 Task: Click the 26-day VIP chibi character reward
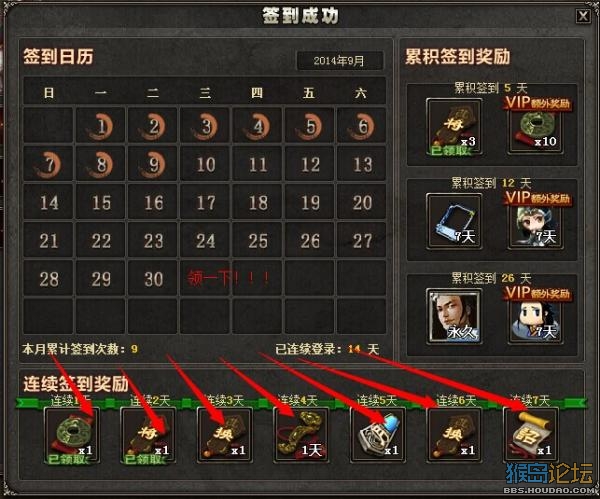pyautogui.click(x=535, y=318)
